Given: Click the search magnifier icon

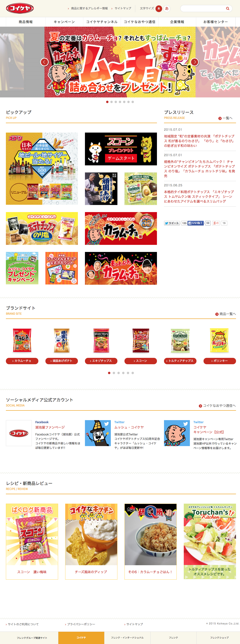Looking at the screenshot, I should (228, 8).
